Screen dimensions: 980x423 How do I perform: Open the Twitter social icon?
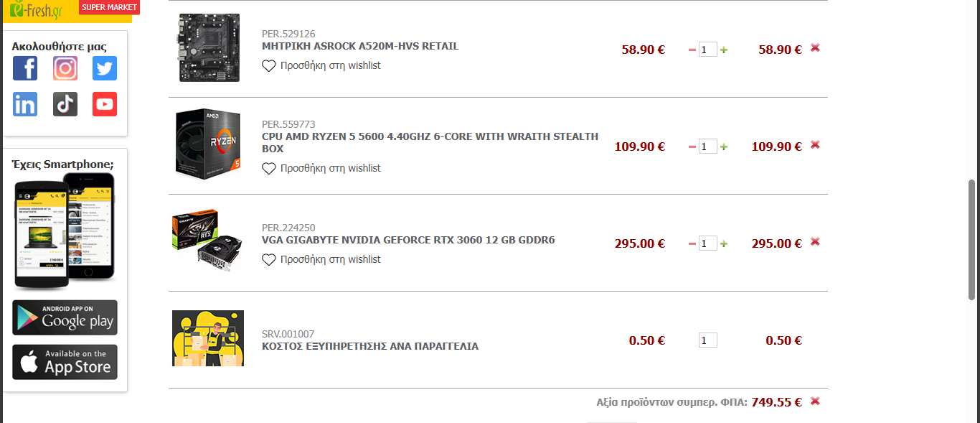(x=105, y=68)
